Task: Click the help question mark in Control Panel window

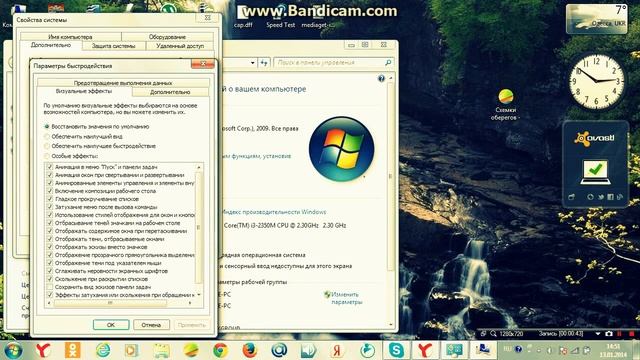Action: click(381, 78)
